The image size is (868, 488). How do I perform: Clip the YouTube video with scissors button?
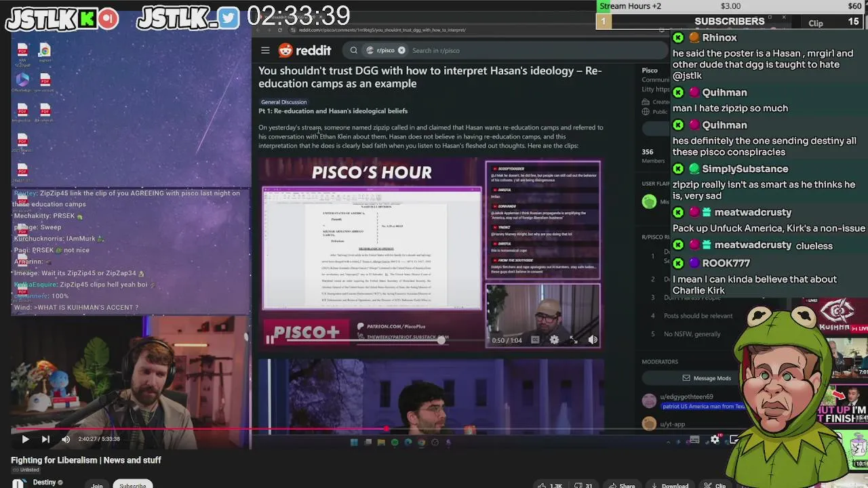[x=715, y=485]
